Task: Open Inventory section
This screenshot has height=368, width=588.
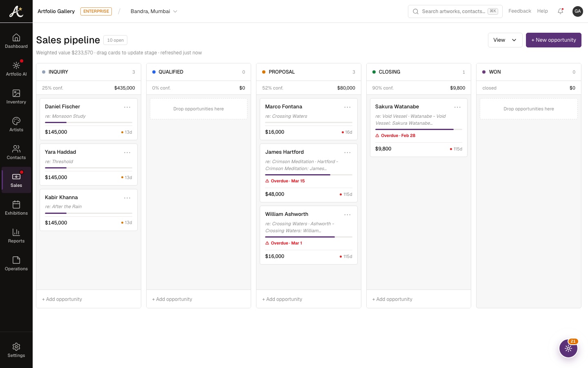Action: tap(16, 96)
